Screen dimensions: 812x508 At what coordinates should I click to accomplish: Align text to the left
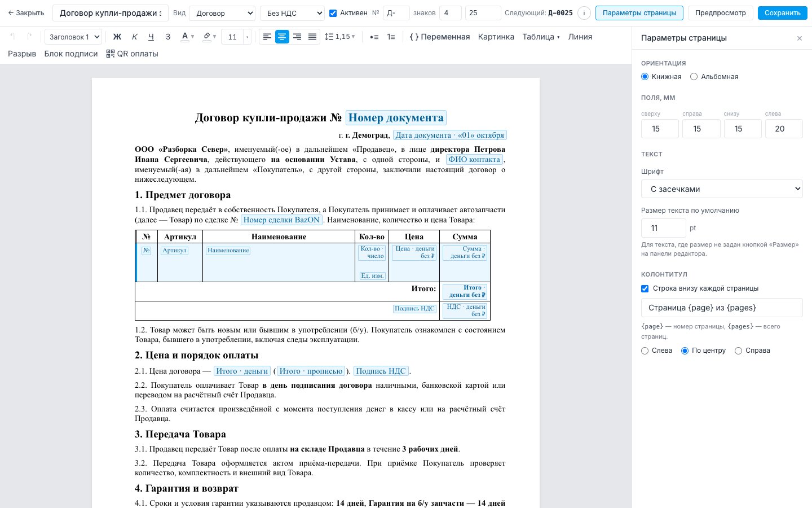267,37
